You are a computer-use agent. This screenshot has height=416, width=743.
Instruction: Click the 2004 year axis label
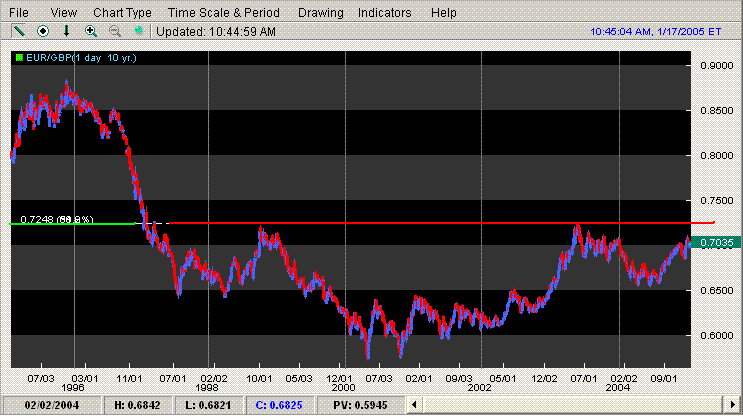pyautogui.click(x=618, y=388)
